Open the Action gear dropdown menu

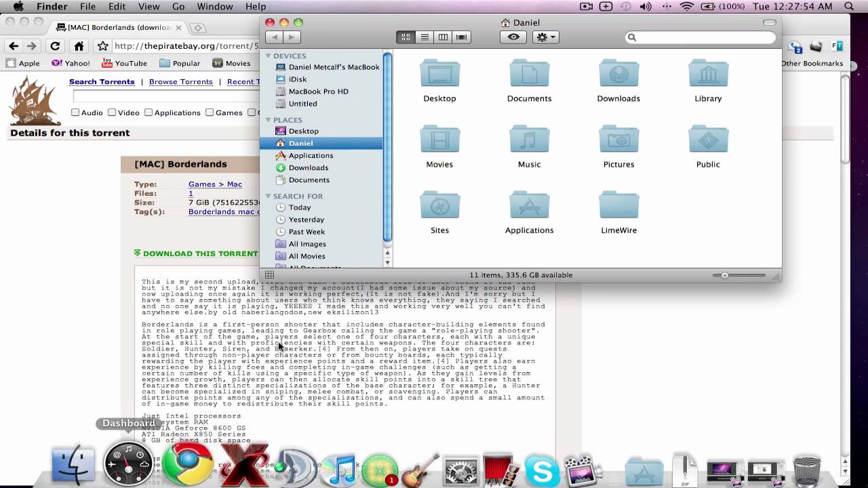tap(545, 37)
